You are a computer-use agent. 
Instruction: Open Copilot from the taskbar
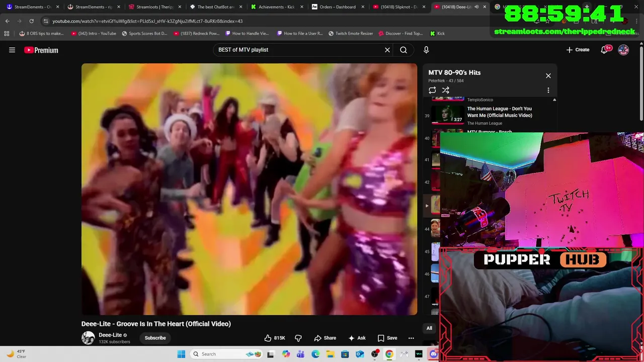286,354
